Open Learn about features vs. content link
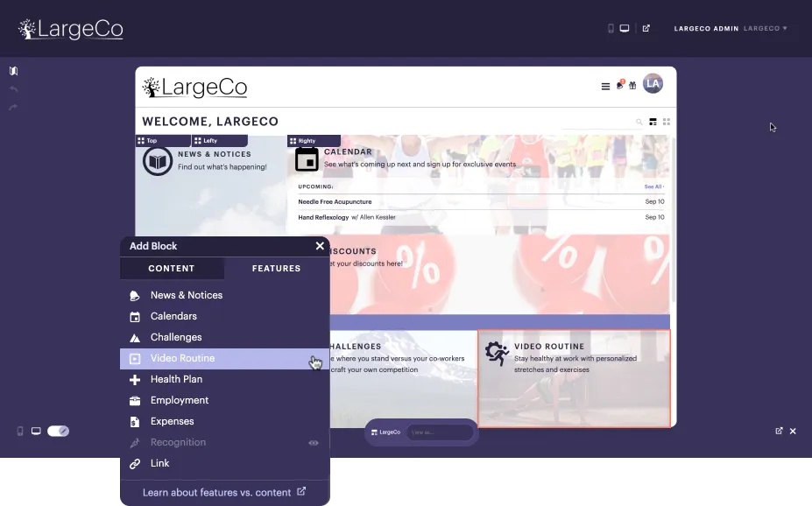Image resolution: width=812 pixels, height=506 pixels. 224,493
